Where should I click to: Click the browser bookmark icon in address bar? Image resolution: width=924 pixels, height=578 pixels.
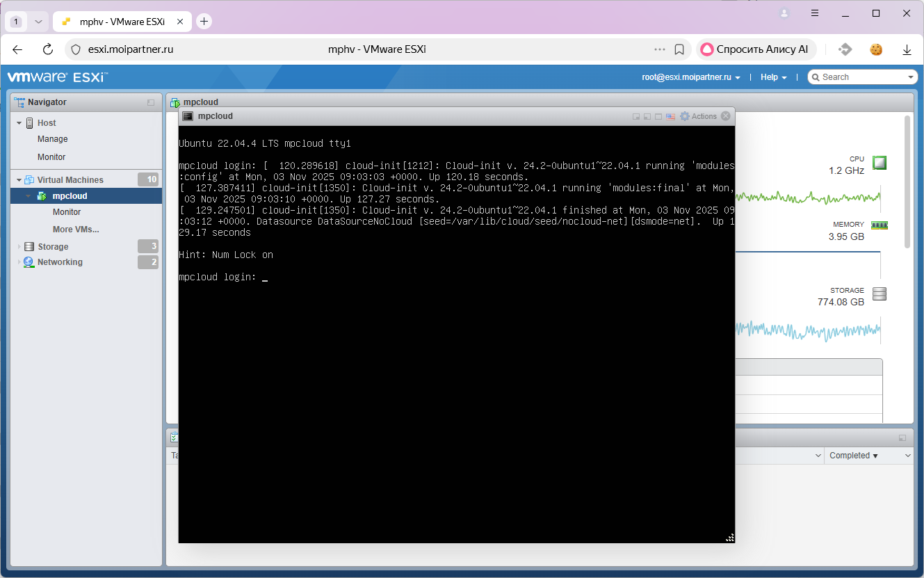point(679,49)
